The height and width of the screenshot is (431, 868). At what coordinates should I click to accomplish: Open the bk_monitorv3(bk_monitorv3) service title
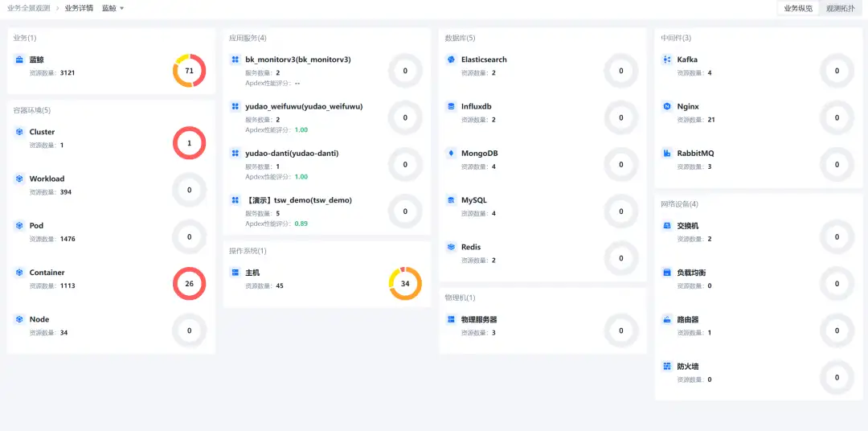(x=298, y=60)
